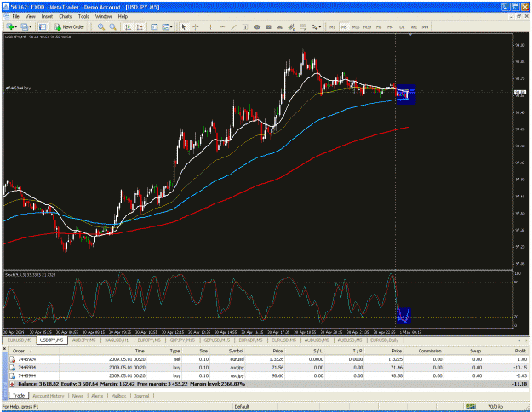The height and width of the screenshot is (412, 532).
Task: Select the triangle drawing tool
Action: pos(279,26)
